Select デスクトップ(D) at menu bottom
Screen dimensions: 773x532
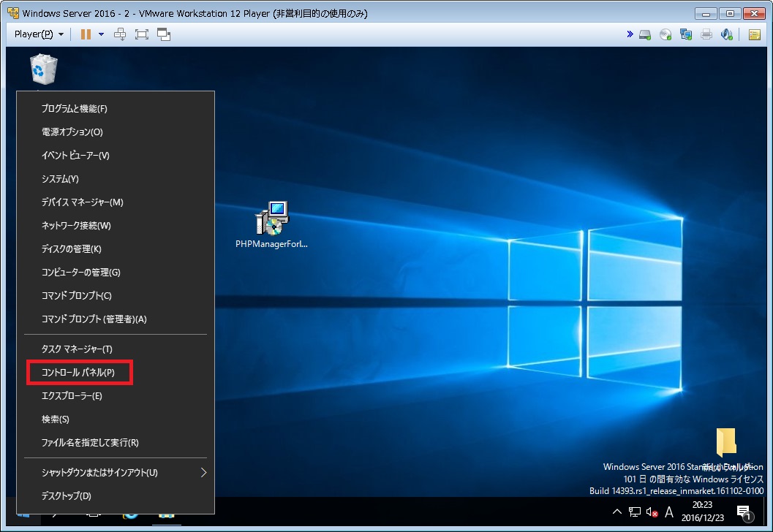tap(116, 496)
